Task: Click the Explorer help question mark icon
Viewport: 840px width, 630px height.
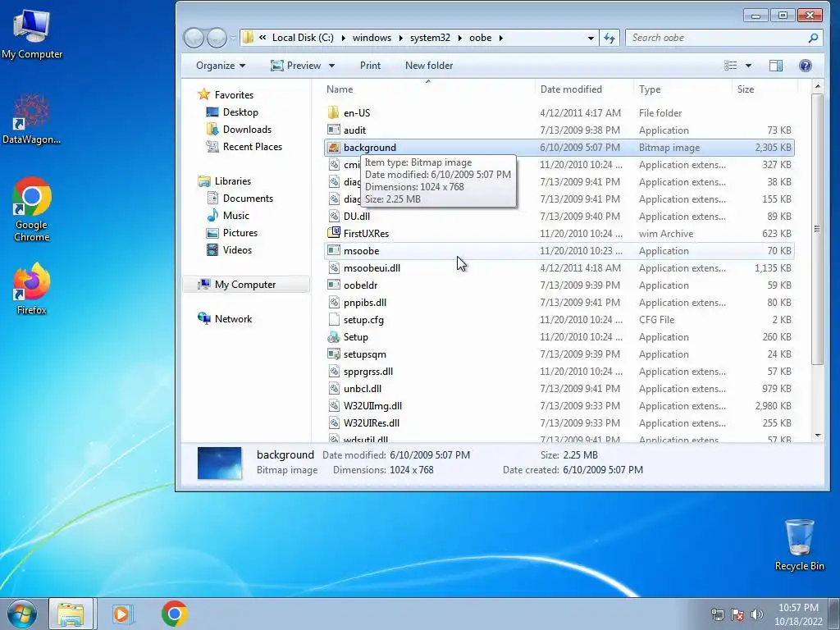Action: pyautogui.click(x=806, y=66)
